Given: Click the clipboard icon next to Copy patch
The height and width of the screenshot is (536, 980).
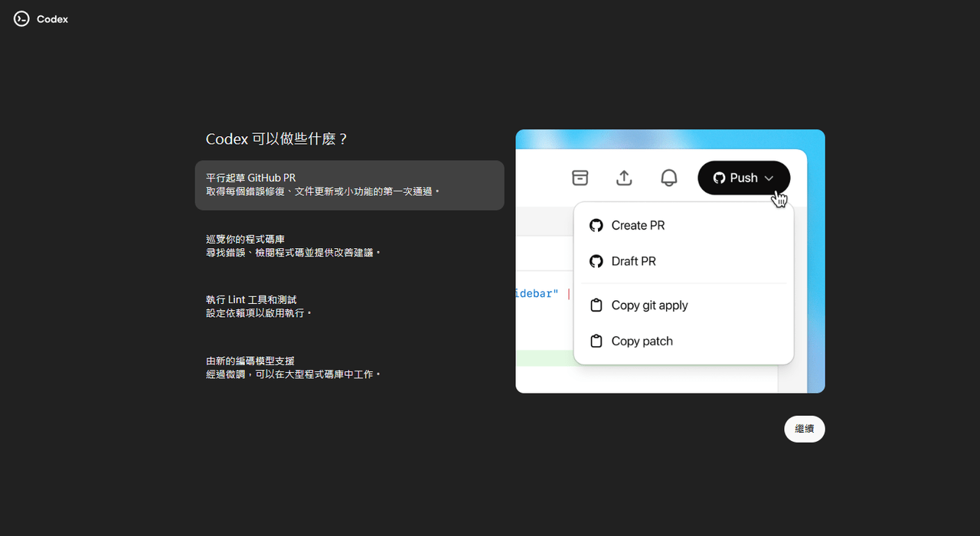Looking at the screenshot, I should pos(596,341).
